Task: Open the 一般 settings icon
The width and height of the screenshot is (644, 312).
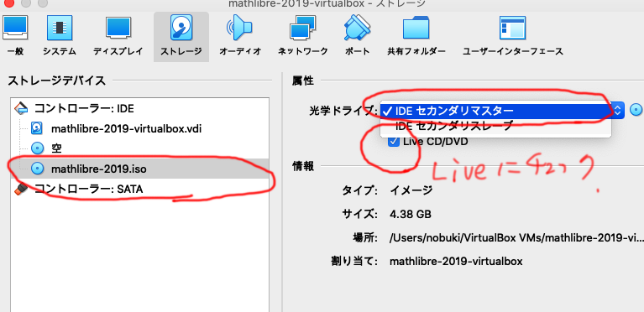Action: point(15,28)
